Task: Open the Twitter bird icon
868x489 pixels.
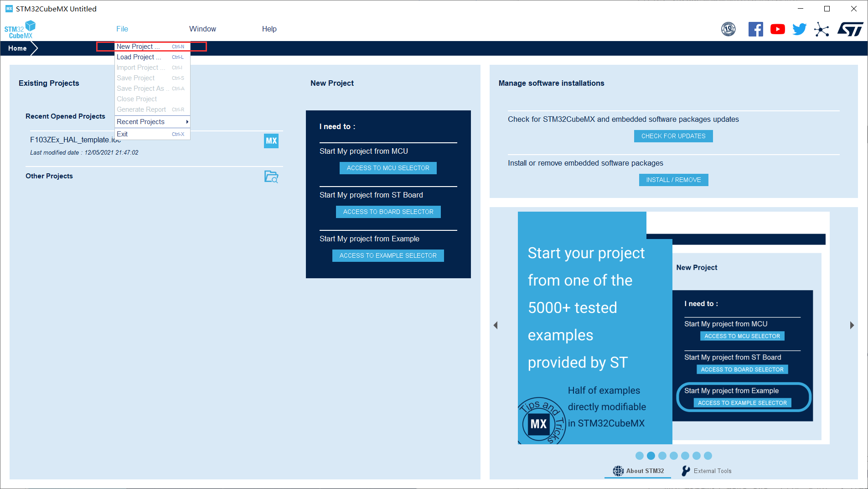Action: click(799, 29)
